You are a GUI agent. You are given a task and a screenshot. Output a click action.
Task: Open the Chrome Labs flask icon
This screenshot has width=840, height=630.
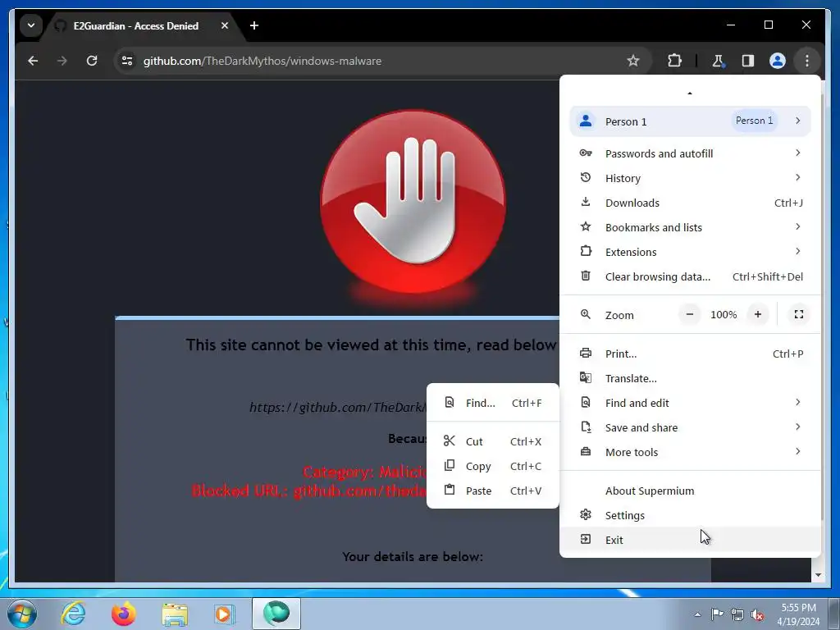coord(718,61)
